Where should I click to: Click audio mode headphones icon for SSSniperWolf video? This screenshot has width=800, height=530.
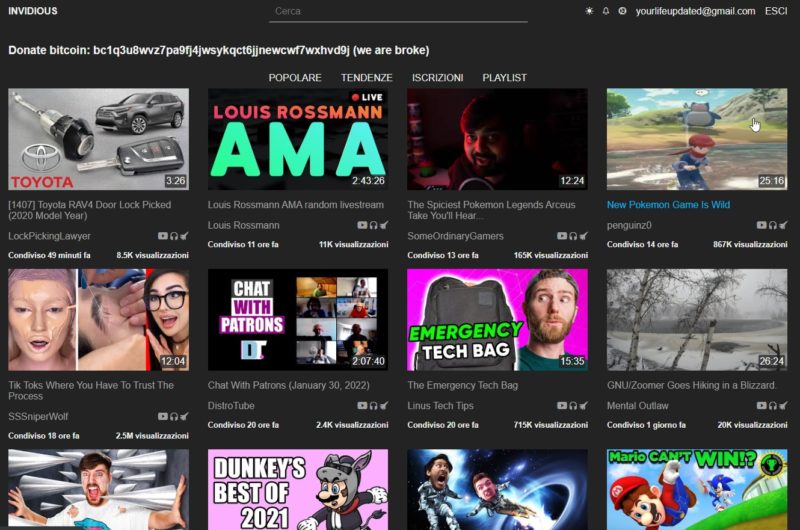pos(173,417)
